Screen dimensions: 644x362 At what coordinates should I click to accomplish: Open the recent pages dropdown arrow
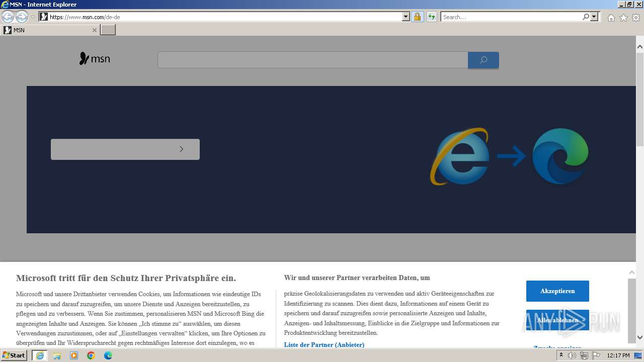point(33,17)
